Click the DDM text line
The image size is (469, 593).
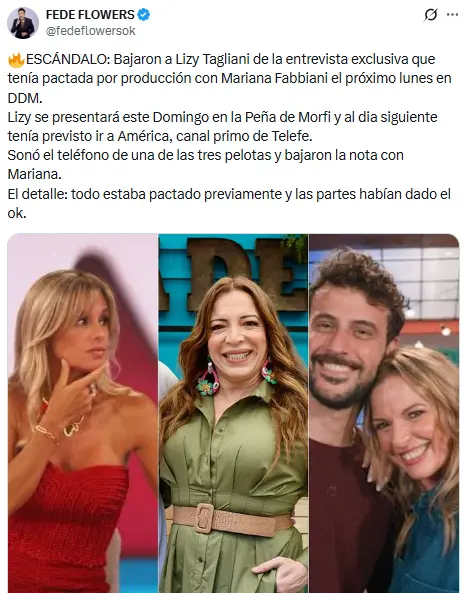click(x=25, y=98)
